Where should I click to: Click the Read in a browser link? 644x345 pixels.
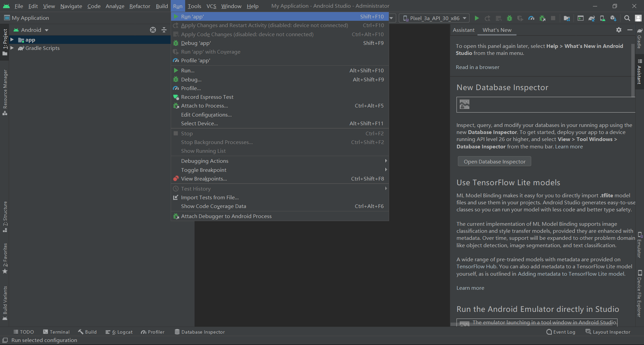point(477,67)
